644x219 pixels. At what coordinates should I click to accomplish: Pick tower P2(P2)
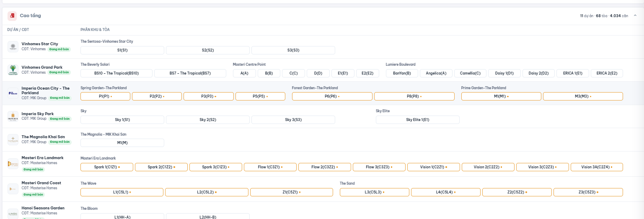click(x=157, y=96)
